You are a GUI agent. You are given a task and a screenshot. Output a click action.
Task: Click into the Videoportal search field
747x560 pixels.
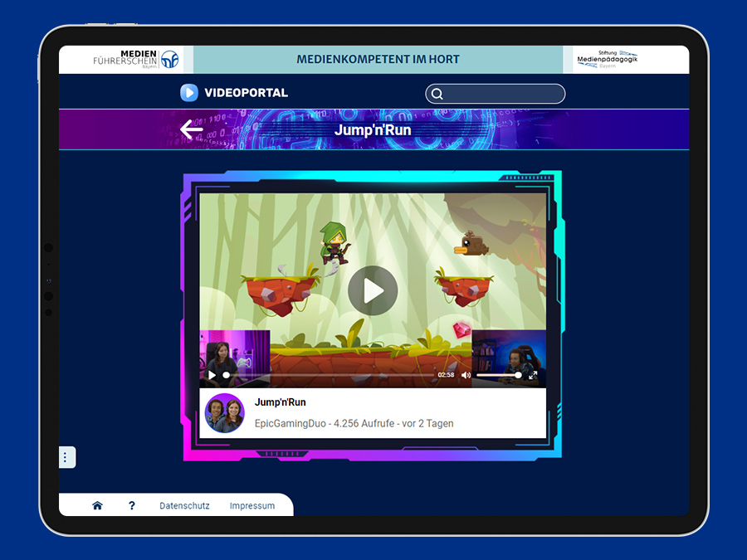(x=496, y=94)
